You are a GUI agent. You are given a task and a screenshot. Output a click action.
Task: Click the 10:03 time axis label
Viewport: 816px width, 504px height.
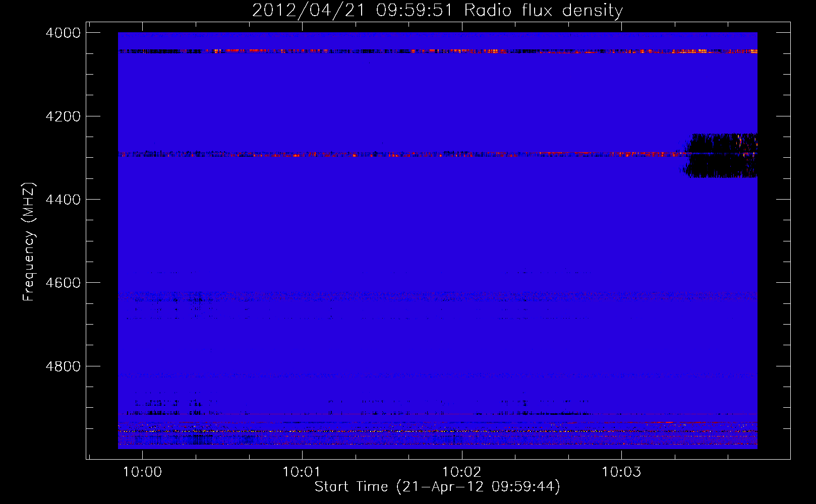(621, 472)
